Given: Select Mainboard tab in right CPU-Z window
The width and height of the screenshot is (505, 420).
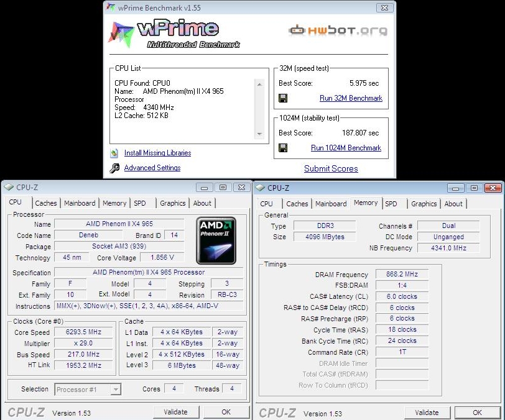Looking at the screenshot, I should coord(331,204).
